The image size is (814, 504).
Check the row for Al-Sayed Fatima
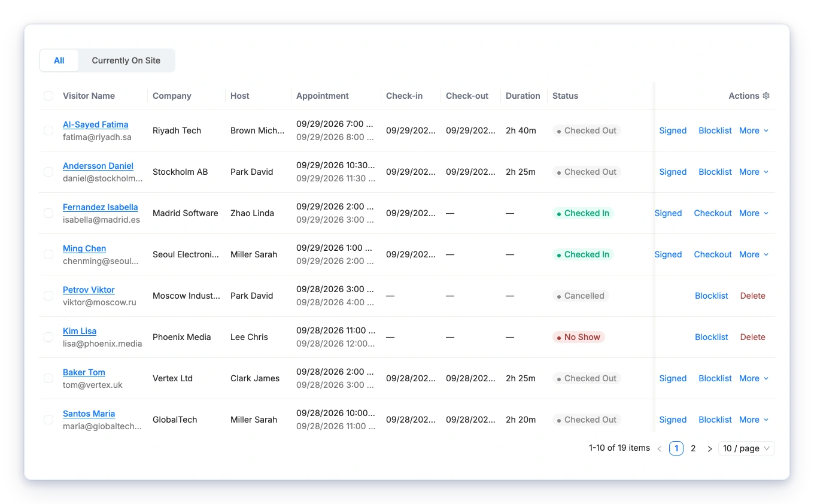click(48, 130)
